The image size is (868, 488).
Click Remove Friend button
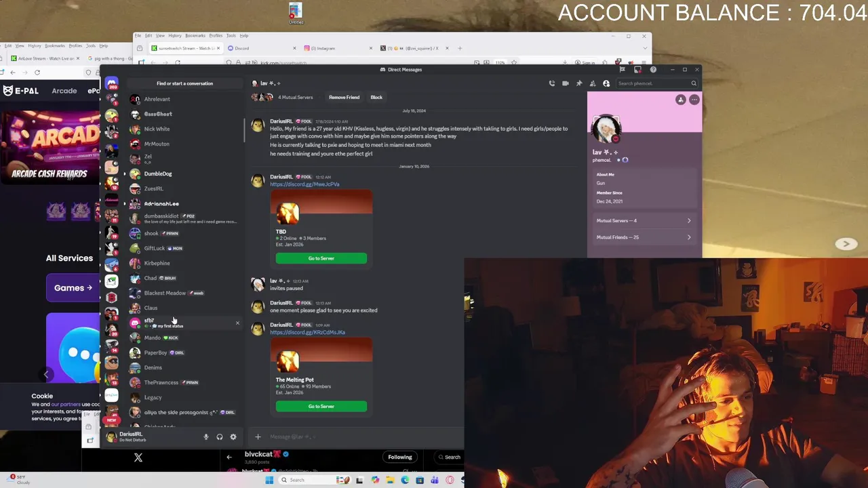[344, 97]
